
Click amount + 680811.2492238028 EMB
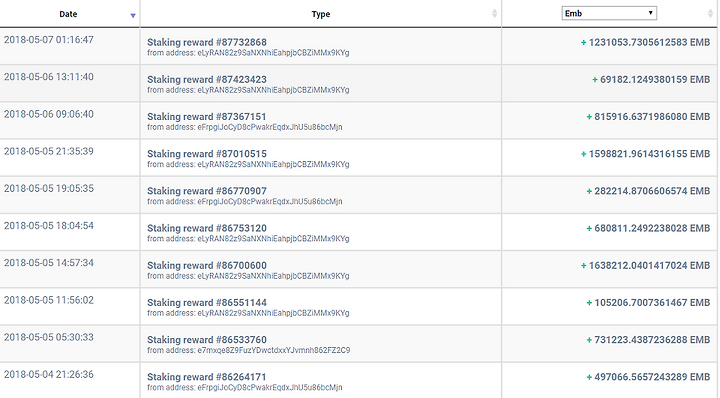point(648,228)
